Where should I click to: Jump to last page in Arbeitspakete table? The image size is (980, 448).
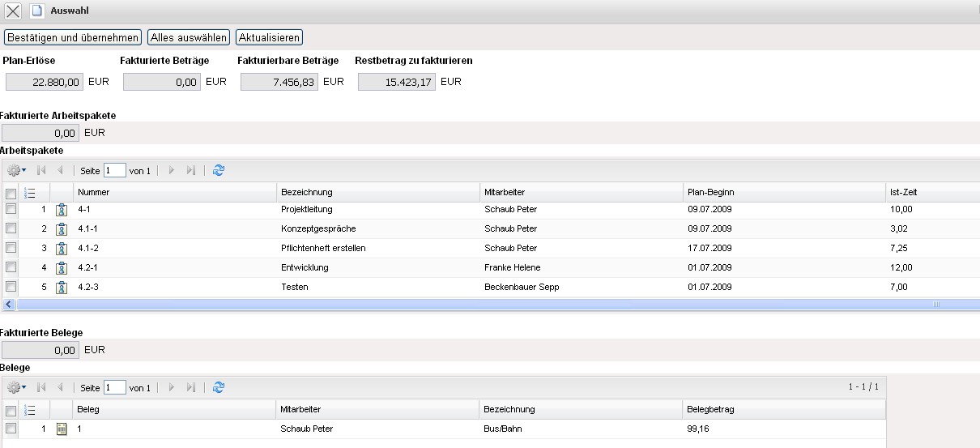point(191,170)
